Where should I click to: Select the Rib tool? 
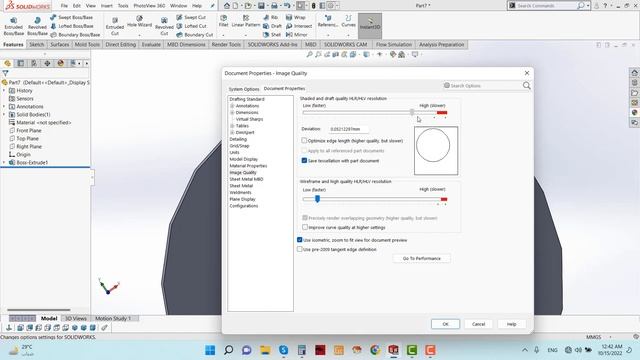point(271,18)
